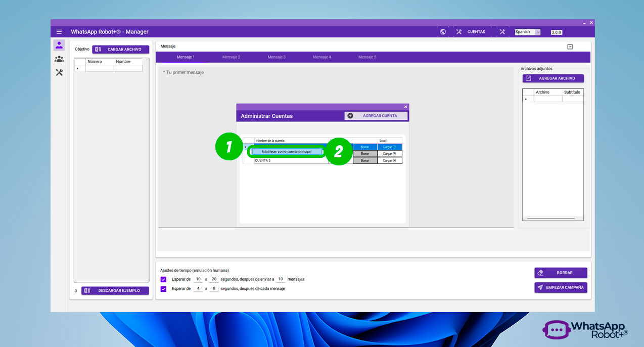Viewport: 644px width, 347px height.
Task: Open the groups sidebar icon
Action: (x=59, y=59)
